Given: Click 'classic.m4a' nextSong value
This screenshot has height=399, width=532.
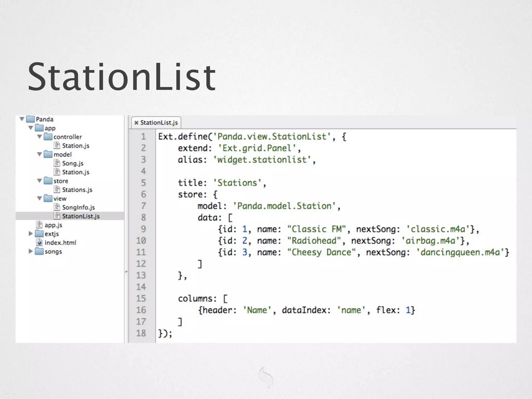Looking at the screenshot, I should (x=438, y=229).
